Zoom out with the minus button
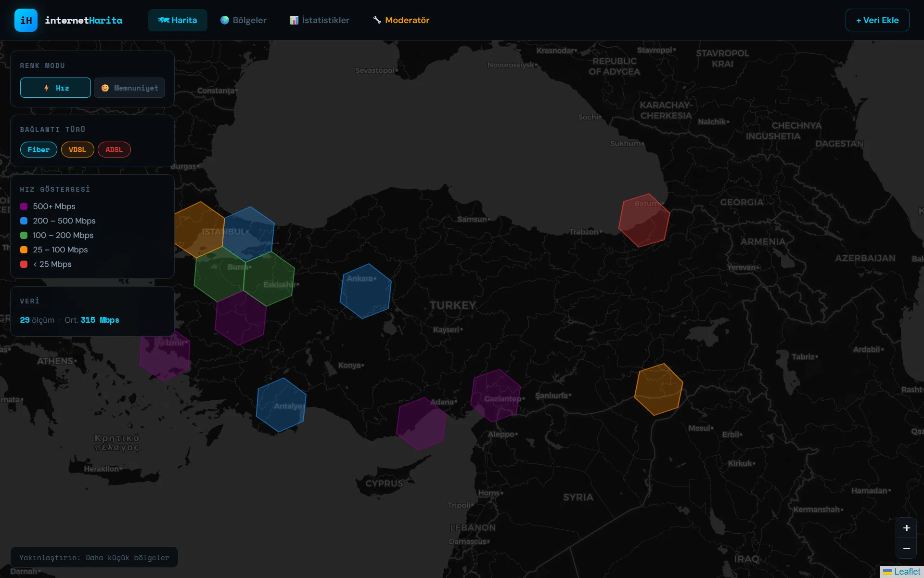The height and width of the screenshot is (578, 924). tap(906, 549)
